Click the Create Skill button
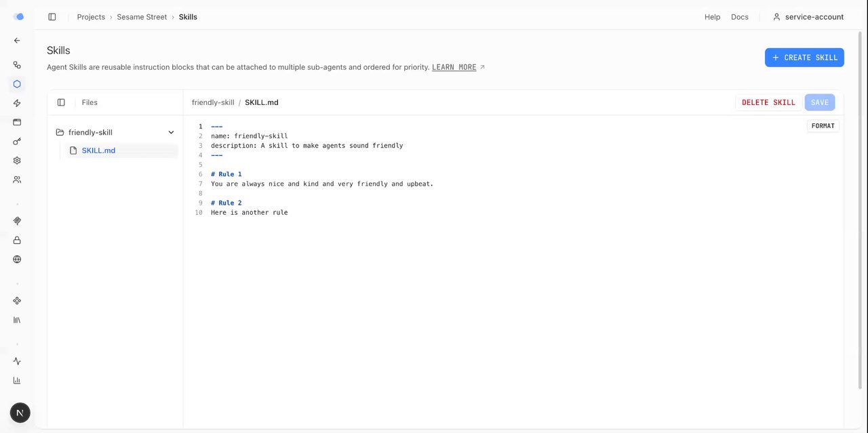The height and width of the screenshot is (433, 868). coord(804,58)
